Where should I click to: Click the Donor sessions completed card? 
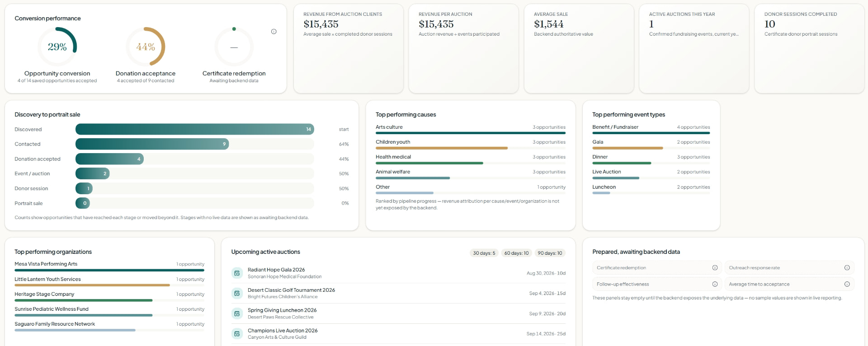tap(809, 49)
